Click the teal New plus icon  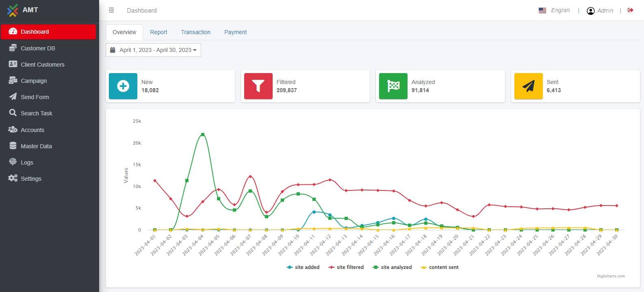coord(123,86)
